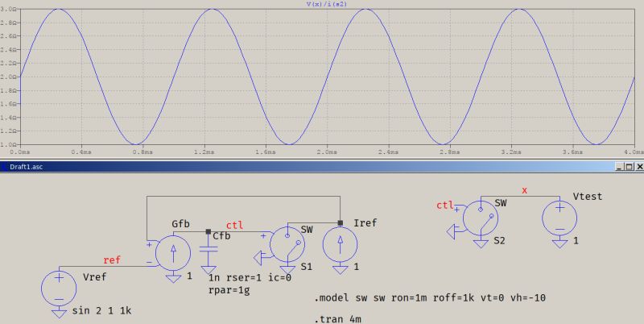The height and width of the screenshot is (324, 644).
Task: Click the Vtest voltage source symbol
Action: [559, 218]
